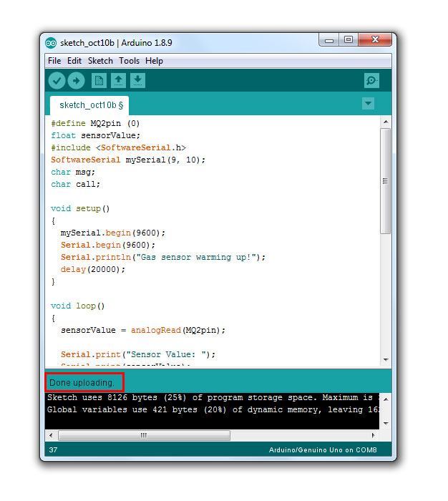This screenshot has width=448, height=501.
Task: Click the Arduino logo in the title bar
Action: [51, 43]
